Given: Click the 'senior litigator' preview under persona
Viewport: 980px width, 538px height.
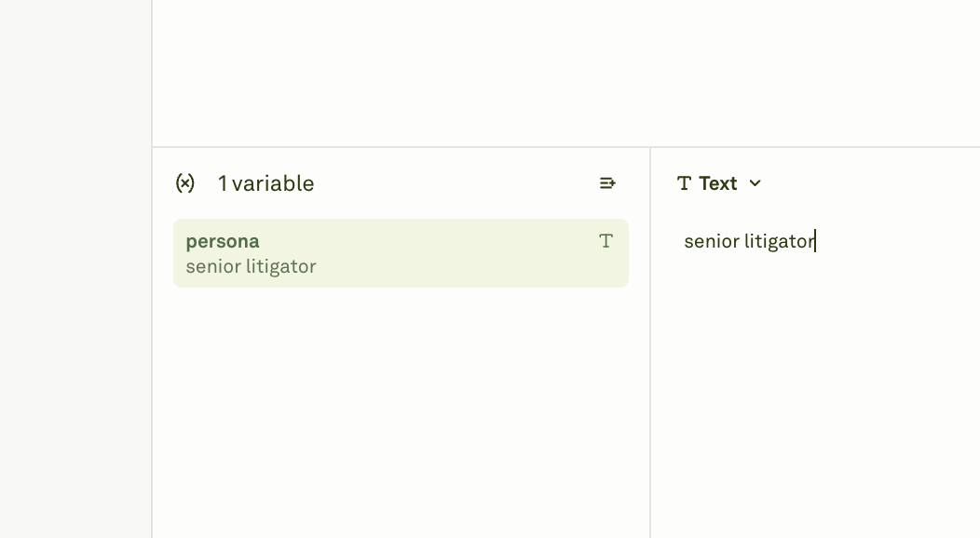Looking at the screenshot, I should point(253,266).
